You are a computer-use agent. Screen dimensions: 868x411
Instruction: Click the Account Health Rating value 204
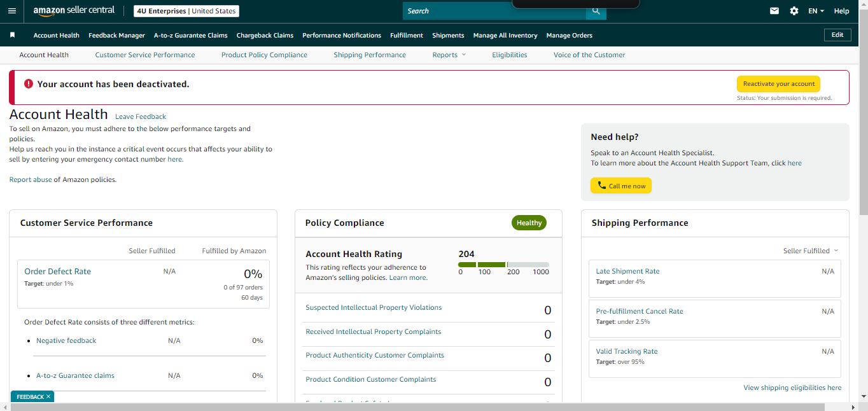(466, 254)
